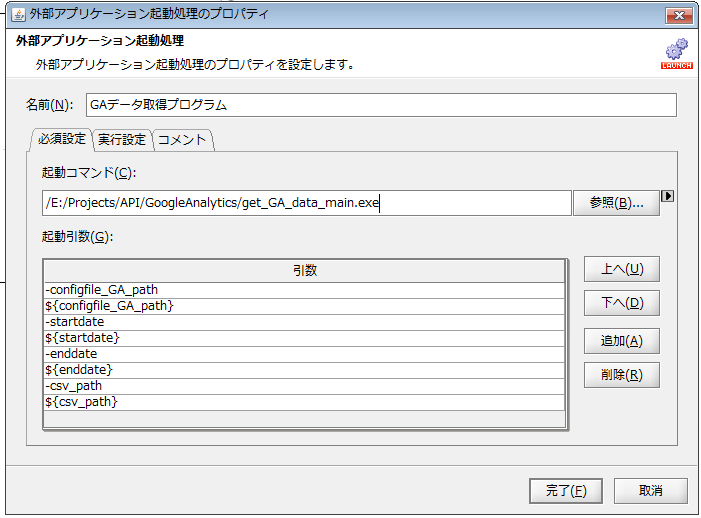Viewport: 701px width, 518px height.
Task: Click the 参照(B)... browse button
Action: pos(616,203)
